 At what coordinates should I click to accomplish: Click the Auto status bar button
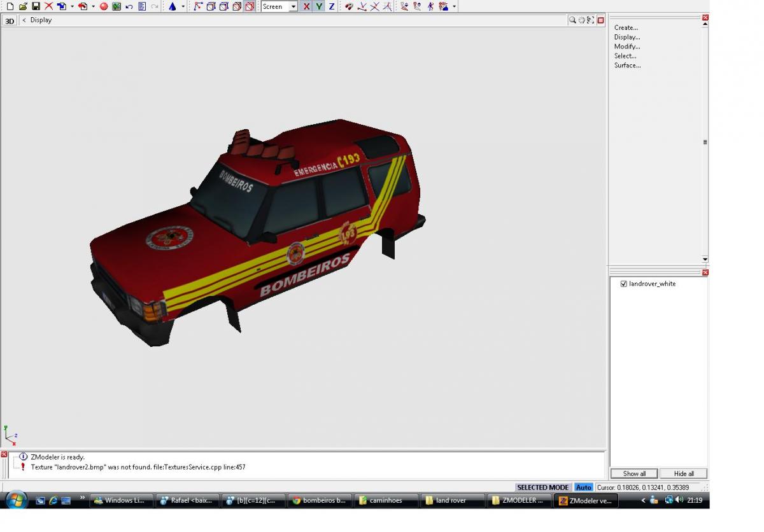pyautogui.click(x=583, y=487)
